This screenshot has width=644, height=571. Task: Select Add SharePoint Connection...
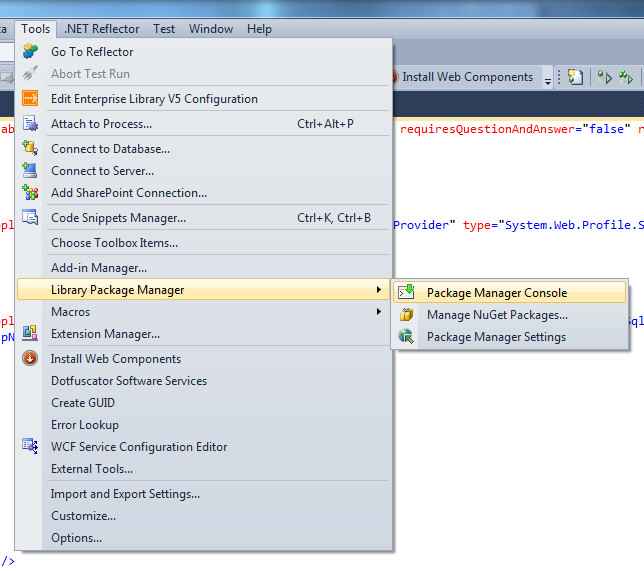coord(203,193)
